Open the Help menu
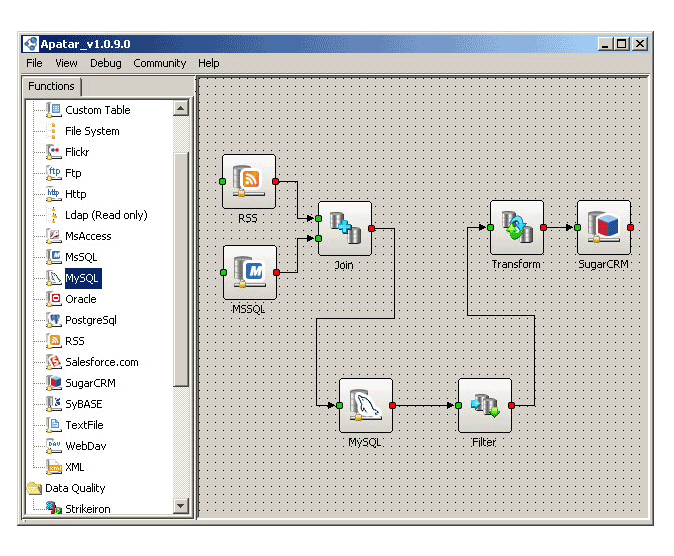This screenshot has height=556, width=674. pyautogui.click(x=208, y=63)
